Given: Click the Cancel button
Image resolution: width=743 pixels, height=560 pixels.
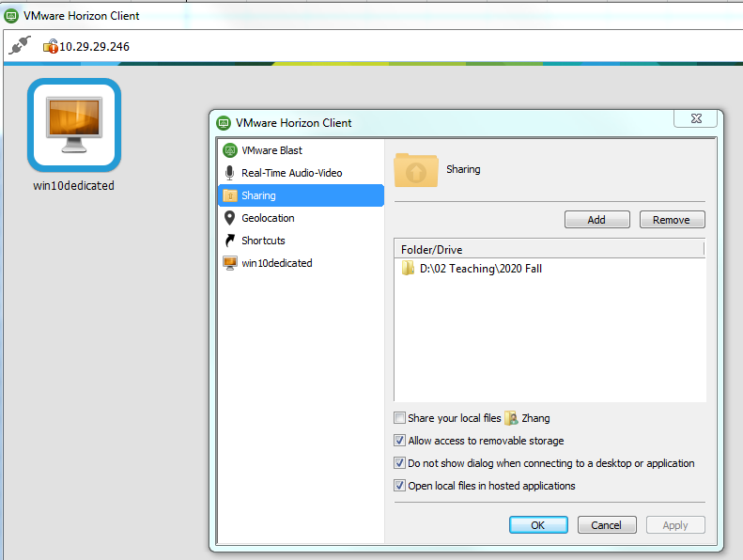Looking at the screenshot, I should (x=607, y=525).
